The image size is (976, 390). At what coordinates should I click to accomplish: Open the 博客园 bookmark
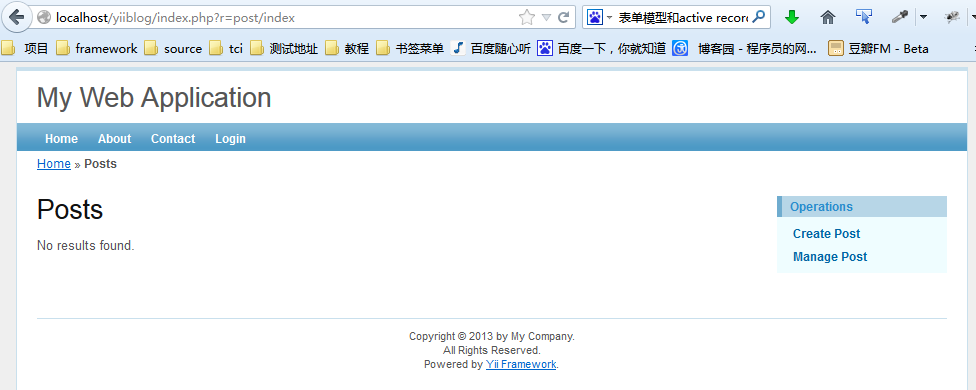745,49
